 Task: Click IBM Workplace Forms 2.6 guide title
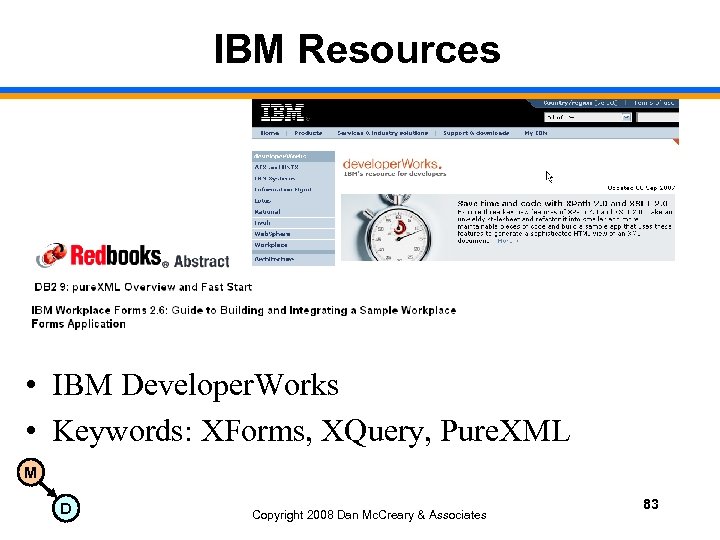click(x=243, y=317)
